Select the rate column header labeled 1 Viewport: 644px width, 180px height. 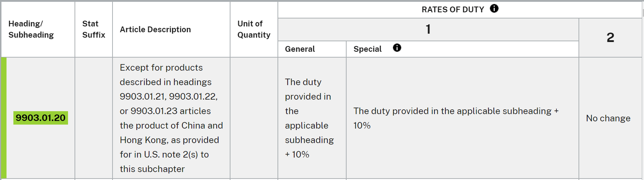coord(428,29)
